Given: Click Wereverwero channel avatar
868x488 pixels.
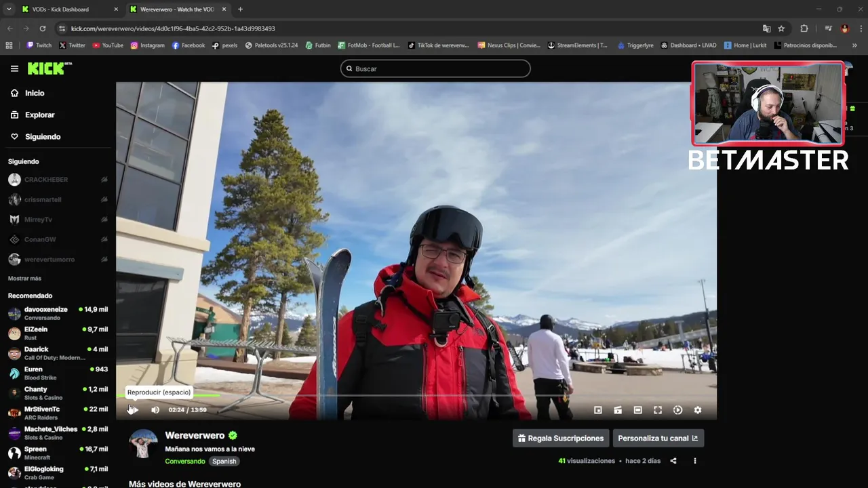Looking at the screenshot, I should (143, 444).
